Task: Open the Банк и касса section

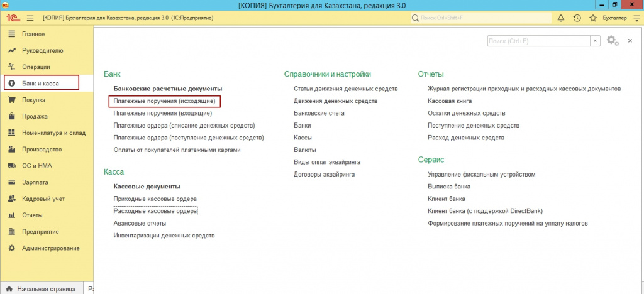Action: pos(40,84)
